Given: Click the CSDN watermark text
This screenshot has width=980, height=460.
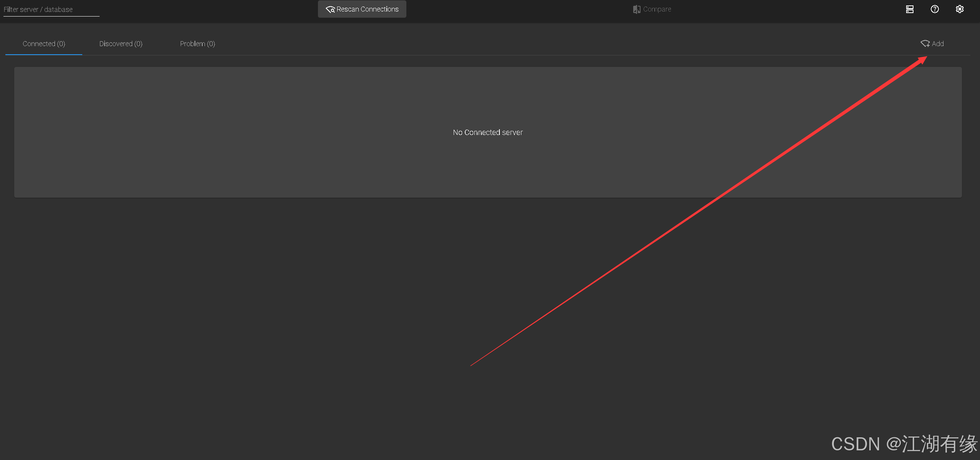Looking at the screenshot, I should tap(904, 444).
